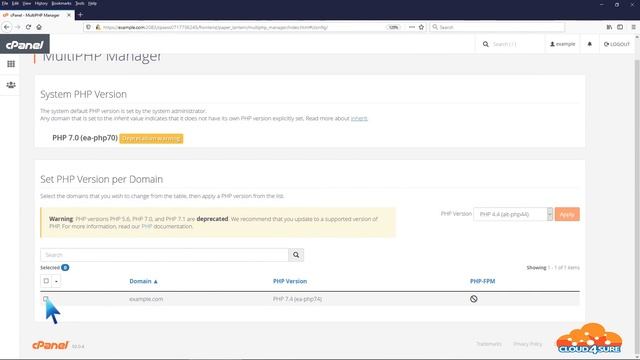Open the History menu

tap(41, 3)
